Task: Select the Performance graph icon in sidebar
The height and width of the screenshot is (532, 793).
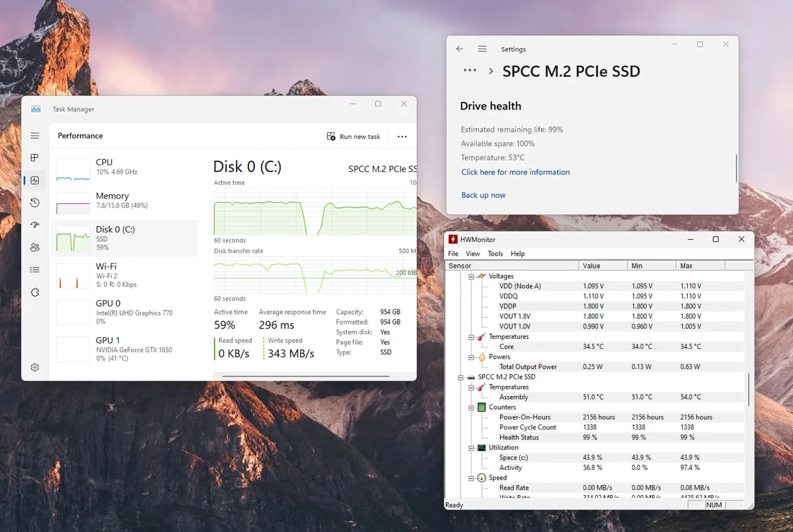Action: (34, 180)
